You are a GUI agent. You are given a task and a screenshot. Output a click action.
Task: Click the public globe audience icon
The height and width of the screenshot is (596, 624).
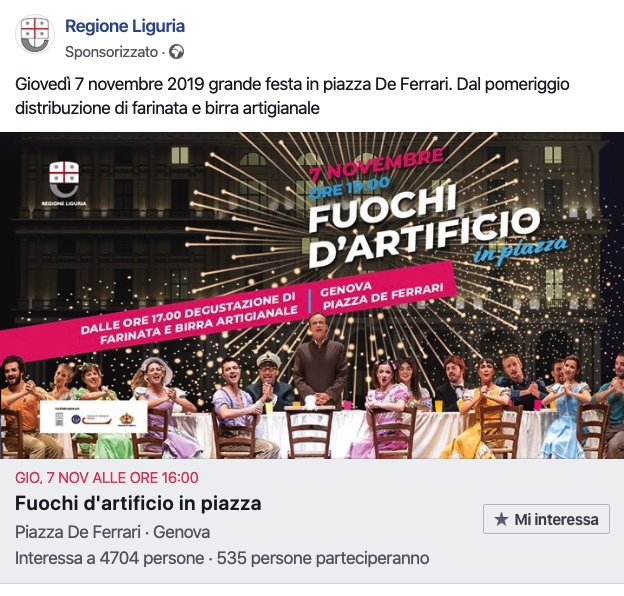[176, 52]
